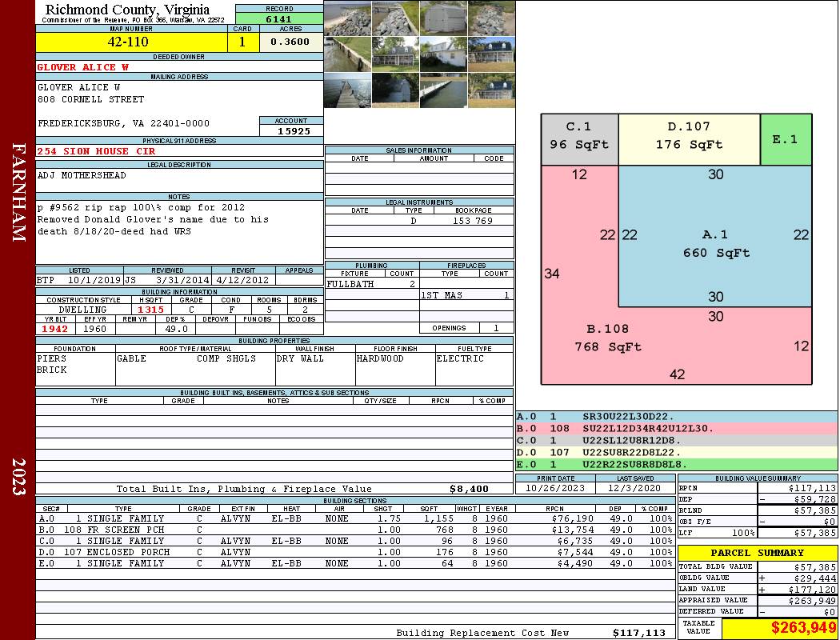The width and height of the screenshot is (840, 640).
Task: Select building section row B.0 FR SCREEN PCH
Action: pyautogui.click(x=356, y=530)
